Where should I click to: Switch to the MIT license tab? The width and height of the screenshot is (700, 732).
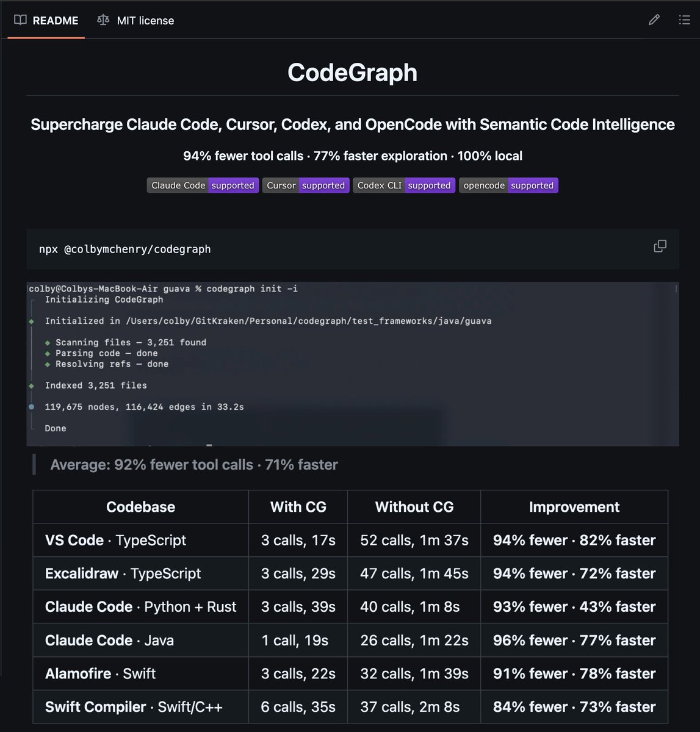pos(135,21)
